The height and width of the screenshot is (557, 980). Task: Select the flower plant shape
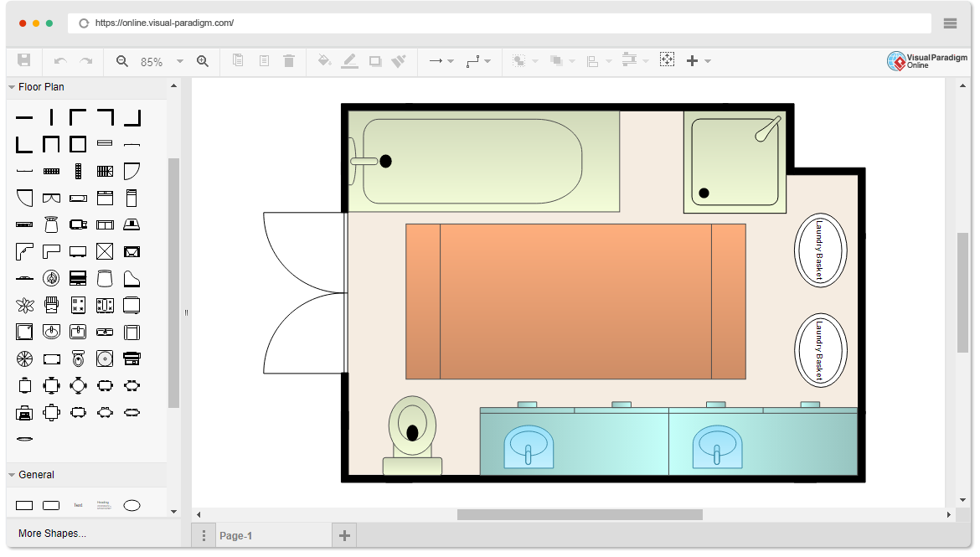pyautogui.click(x=25, y=306)
